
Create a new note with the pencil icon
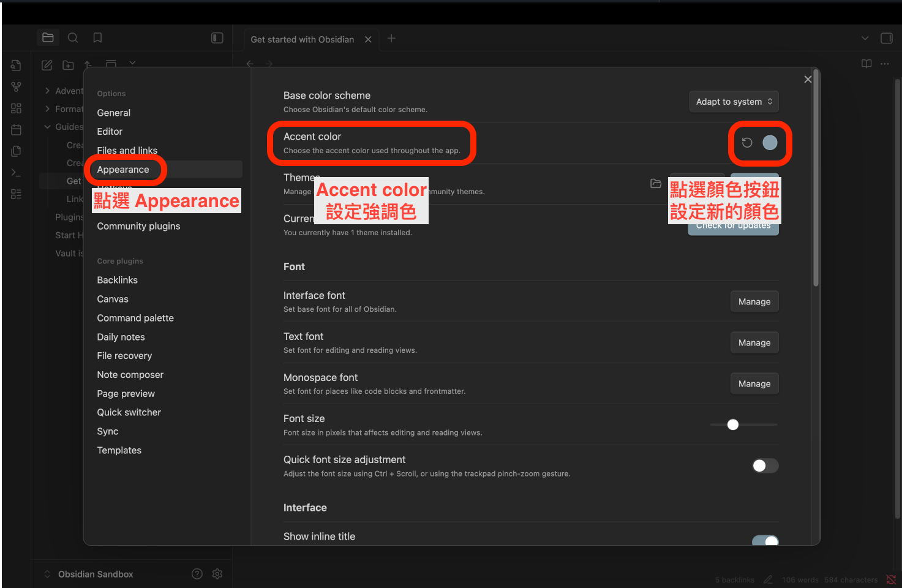coord(47,65)
